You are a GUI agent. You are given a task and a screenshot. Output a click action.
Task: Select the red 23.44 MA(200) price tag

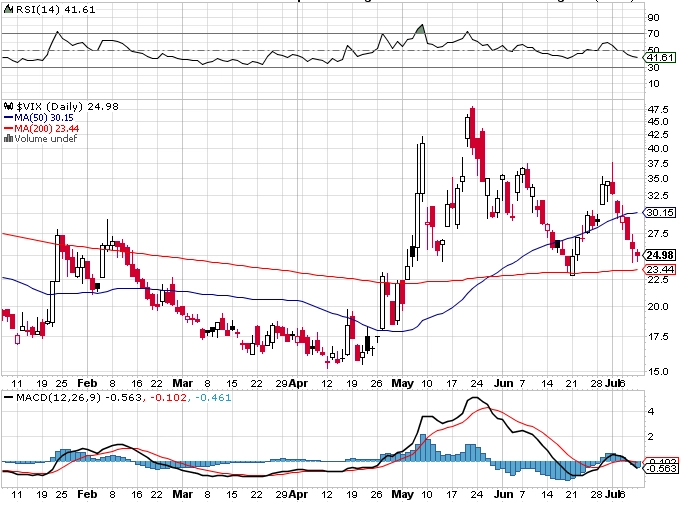pos(657,270)
